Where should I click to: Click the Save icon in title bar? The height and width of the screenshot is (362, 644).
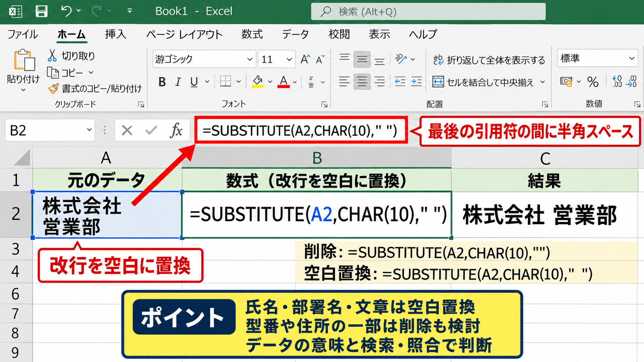pyautogui.click(x=41, y=11)
